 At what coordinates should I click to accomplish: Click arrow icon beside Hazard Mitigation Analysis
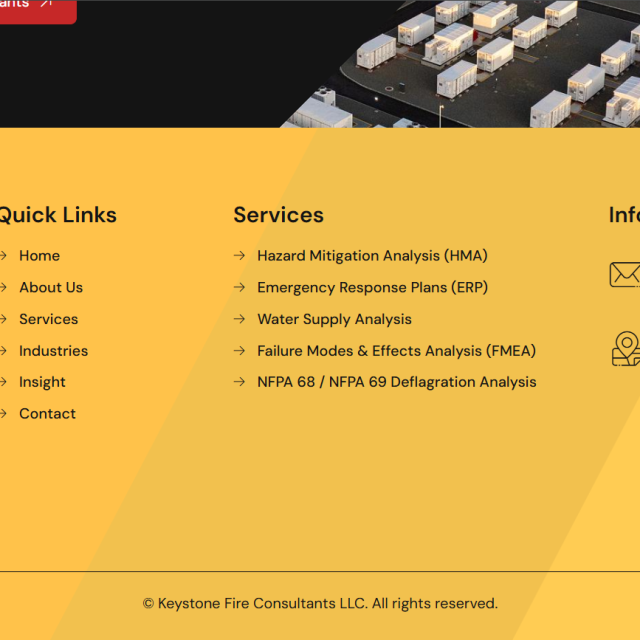click(240, 256)
